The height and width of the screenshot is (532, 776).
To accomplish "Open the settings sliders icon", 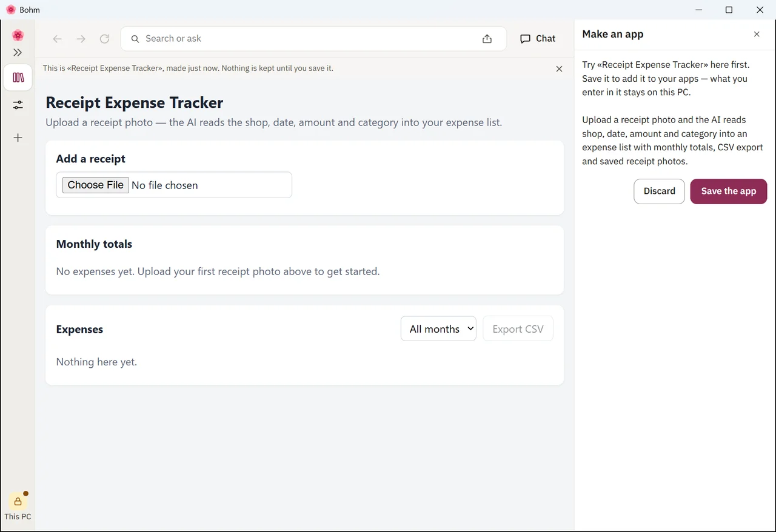I will (x=18, y=105).
